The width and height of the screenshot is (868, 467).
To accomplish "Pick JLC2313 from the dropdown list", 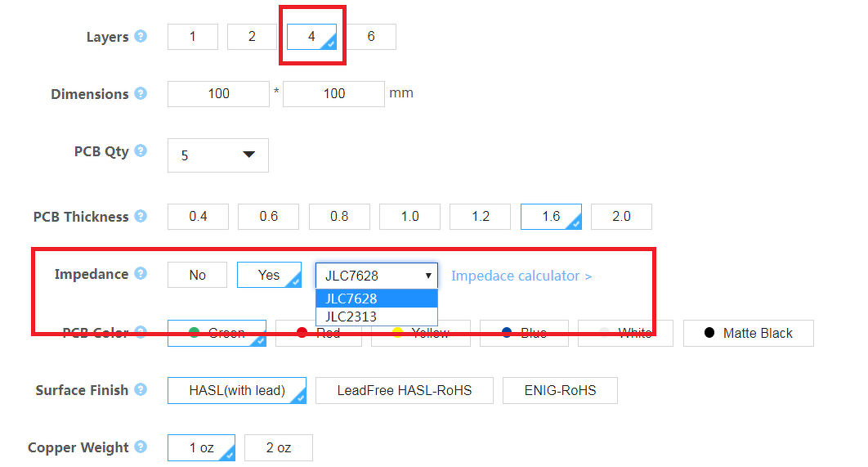I will (x=351, y=317).
